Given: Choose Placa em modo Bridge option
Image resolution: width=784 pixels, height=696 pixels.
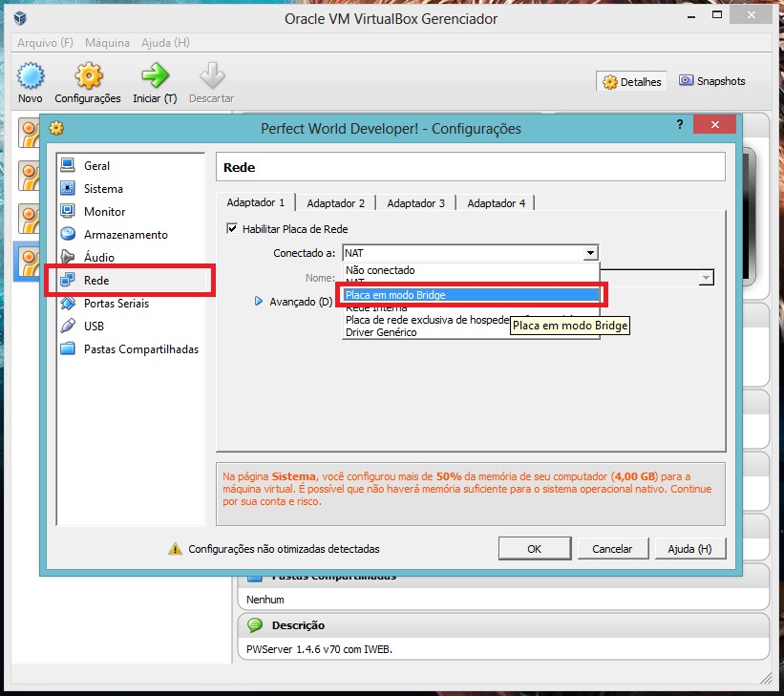Looking at the screenshot, I should click(472, 295).
